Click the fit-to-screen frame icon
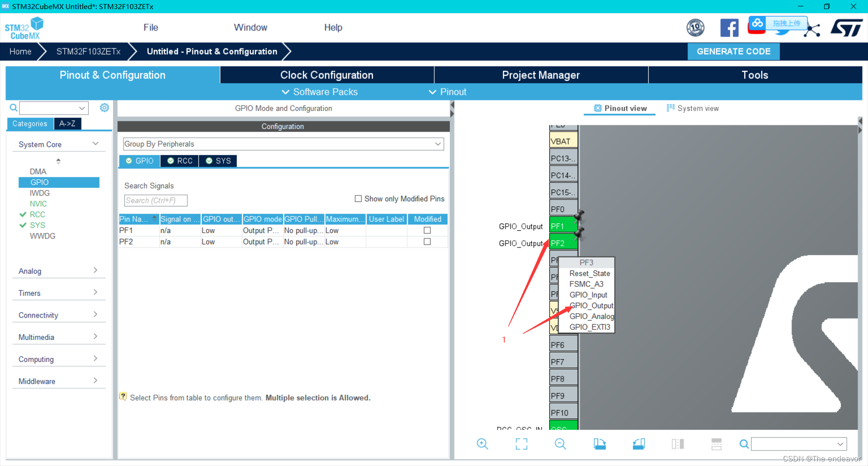The width and height of the screenshot is (868, 466). click(521, 444)
